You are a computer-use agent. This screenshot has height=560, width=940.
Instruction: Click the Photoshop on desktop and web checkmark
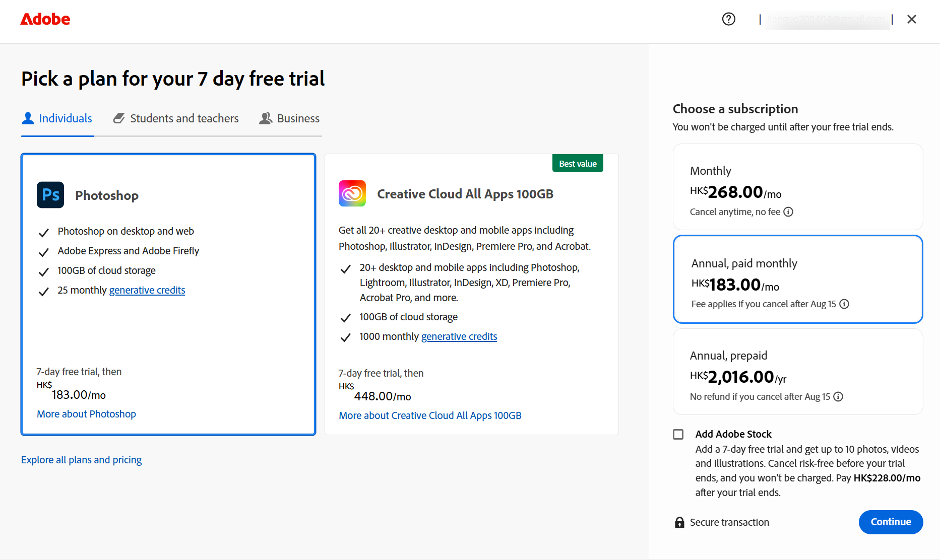44,232
